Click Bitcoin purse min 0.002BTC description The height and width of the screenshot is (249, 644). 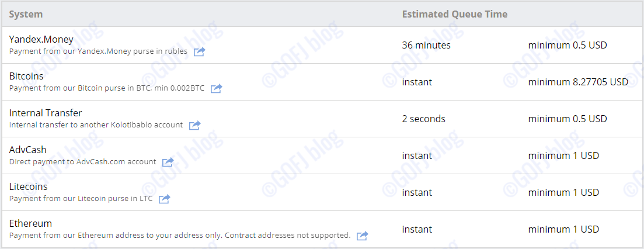click(x=107, y=88)
